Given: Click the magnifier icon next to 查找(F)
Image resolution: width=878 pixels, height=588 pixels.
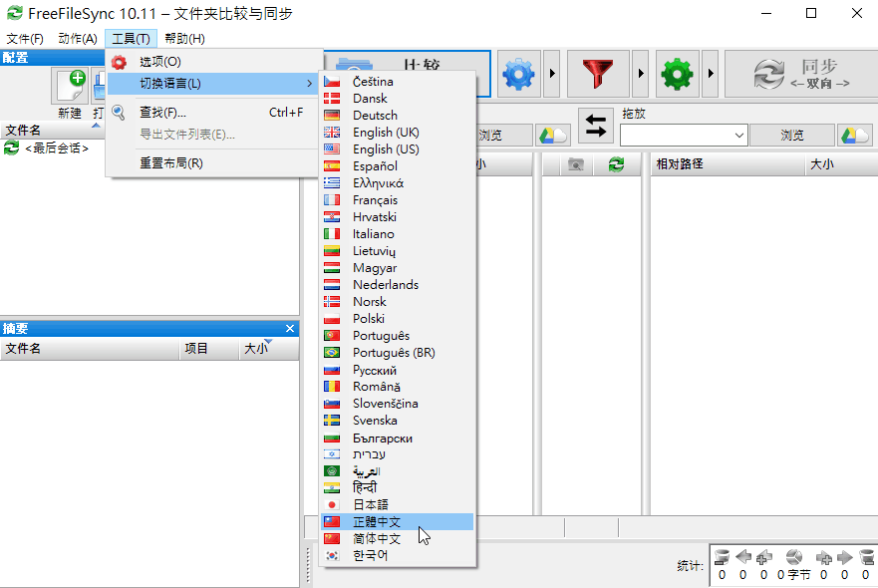Looking at the screenshot, I should point(119,113).
